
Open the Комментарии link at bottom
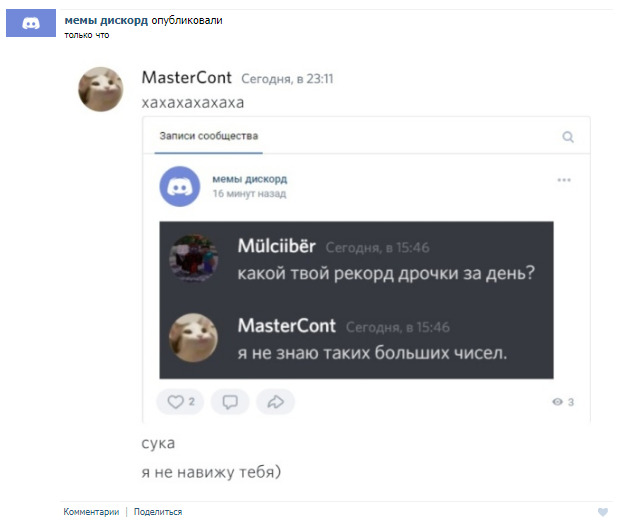point(91,512)
